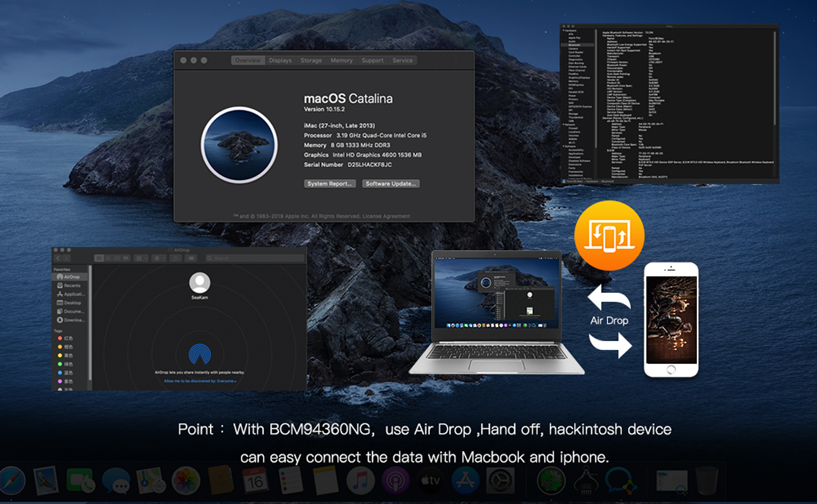Click the Finder Search field
Viewport: 817px width, 504px height.
pyautogui.click(x=255, y=258)
